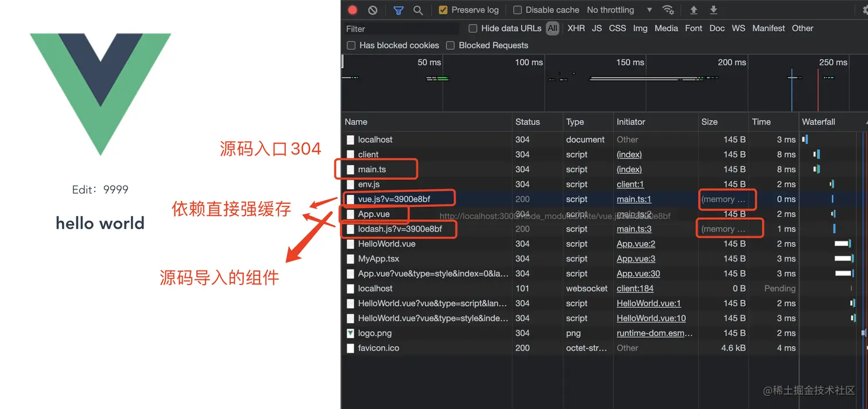Viewport: 868px width, 409px height.
Task: Sort by Initiator column header
Action: pos(655,122)
